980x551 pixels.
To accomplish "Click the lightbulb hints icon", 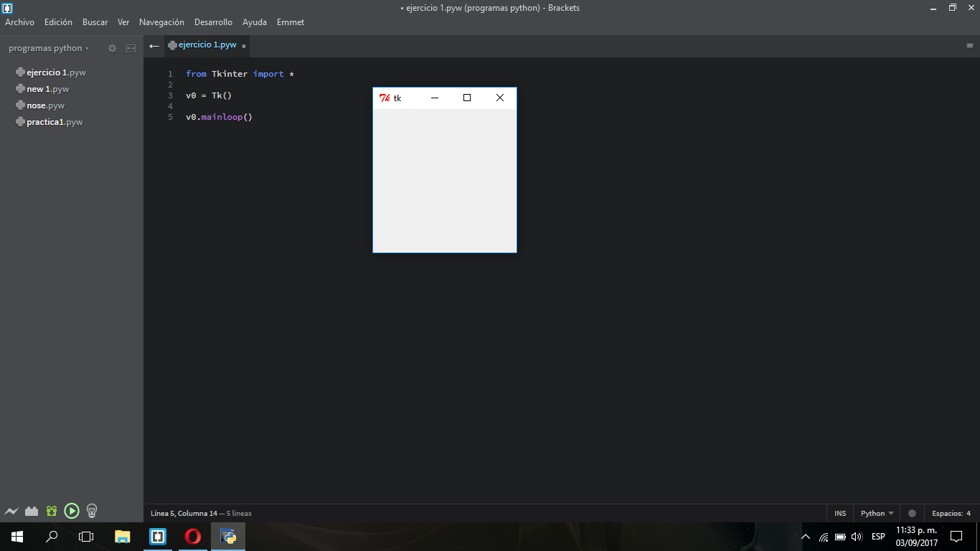I will (92, 511).
